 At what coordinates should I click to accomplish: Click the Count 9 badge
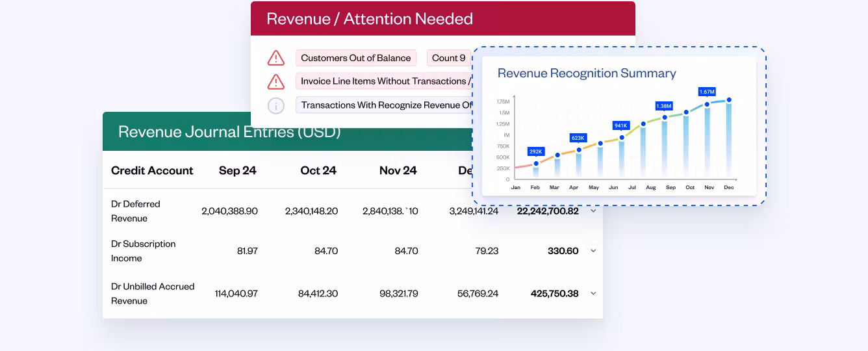pos(448,58)
